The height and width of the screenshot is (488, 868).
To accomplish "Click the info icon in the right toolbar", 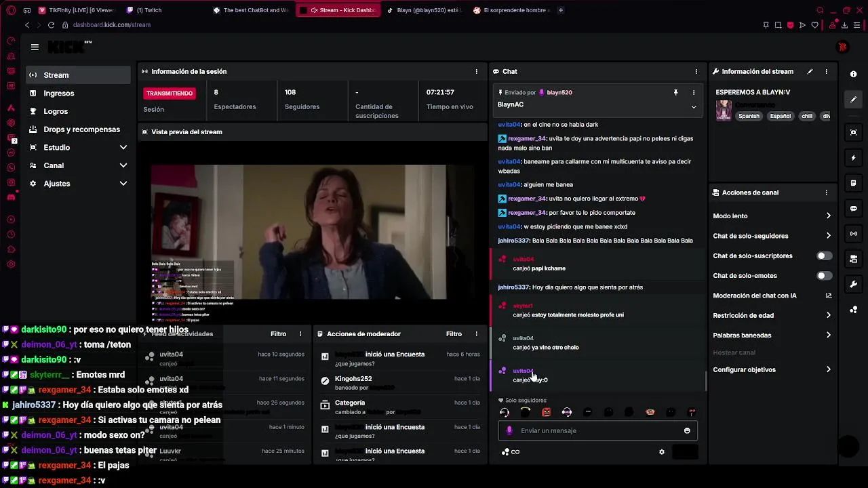I will (x=854, y=75).
